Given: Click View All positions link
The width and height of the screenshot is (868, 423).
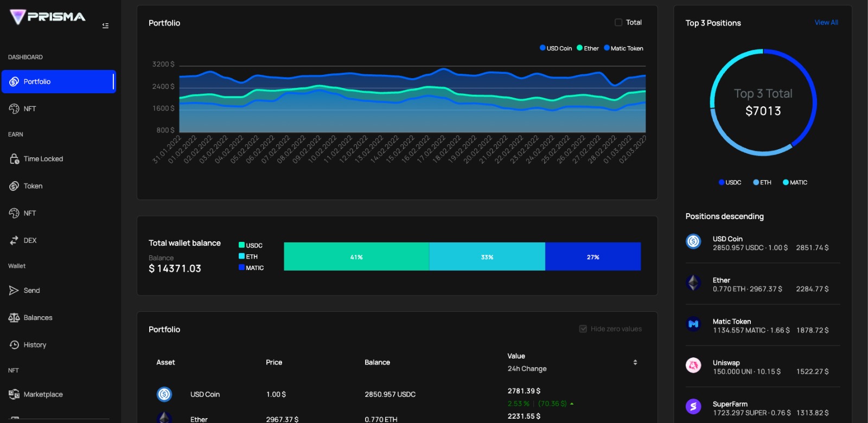Looking at the screenshot, I should coord(826,23).
